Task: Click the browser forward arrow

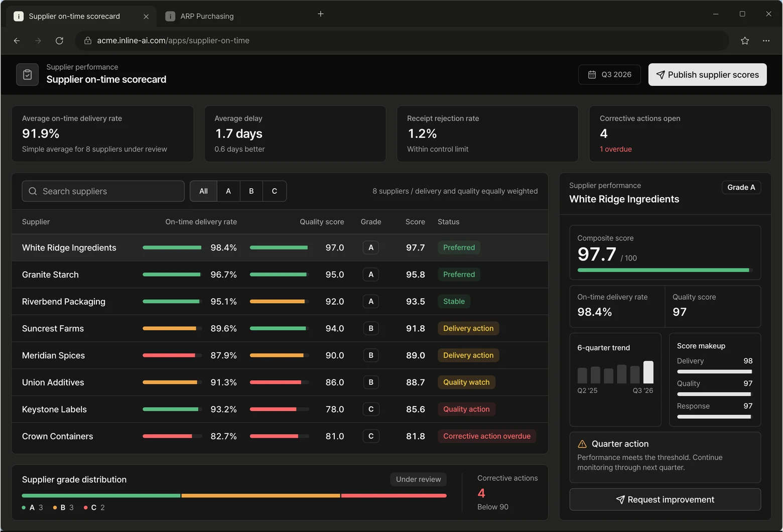Action: pos(38,41)
